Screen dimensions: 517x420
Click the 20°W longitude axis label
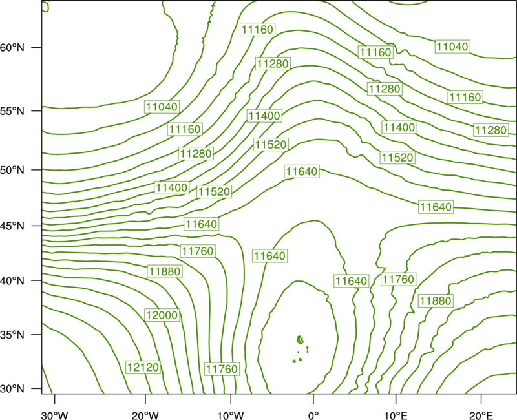pyautogui.click(x=145, y=415)
